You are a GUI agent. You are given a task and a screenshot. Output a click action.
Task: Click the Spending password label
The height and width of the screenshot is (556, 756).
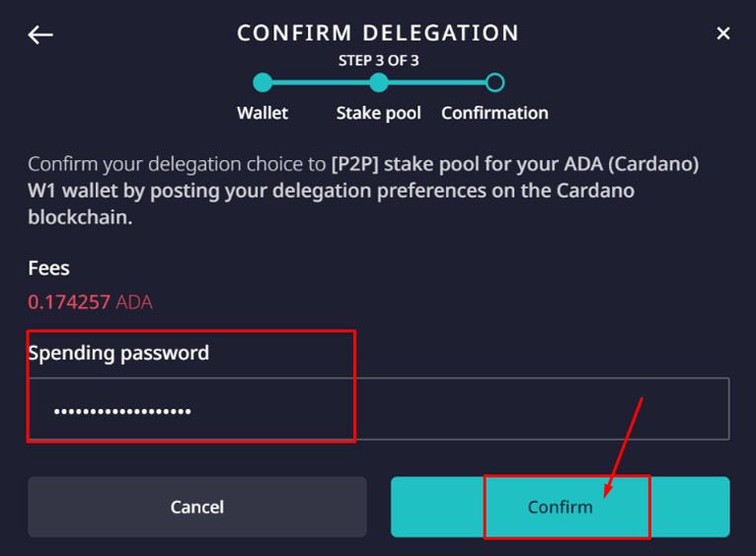118,353
